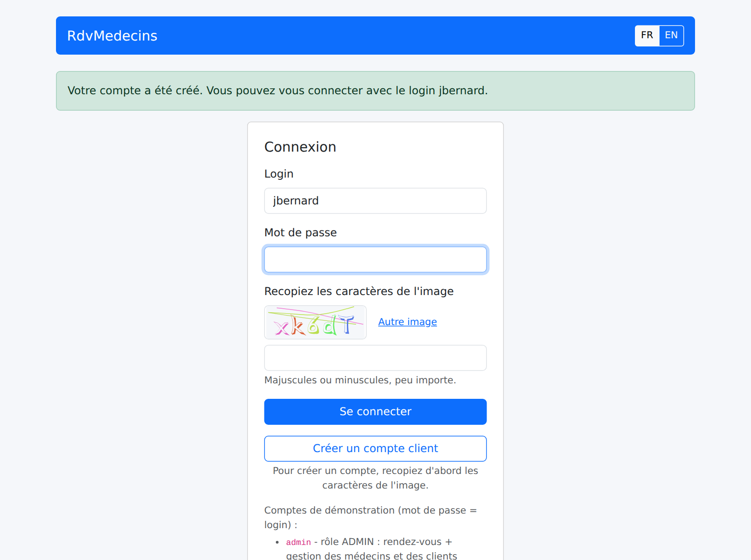Open the RdvMedecins home link

112,36
